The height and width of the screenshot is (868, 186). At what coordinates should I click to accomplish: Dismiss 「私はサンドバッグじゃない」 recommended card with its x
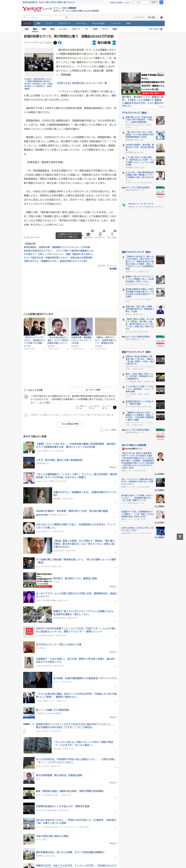coord(44,349)
